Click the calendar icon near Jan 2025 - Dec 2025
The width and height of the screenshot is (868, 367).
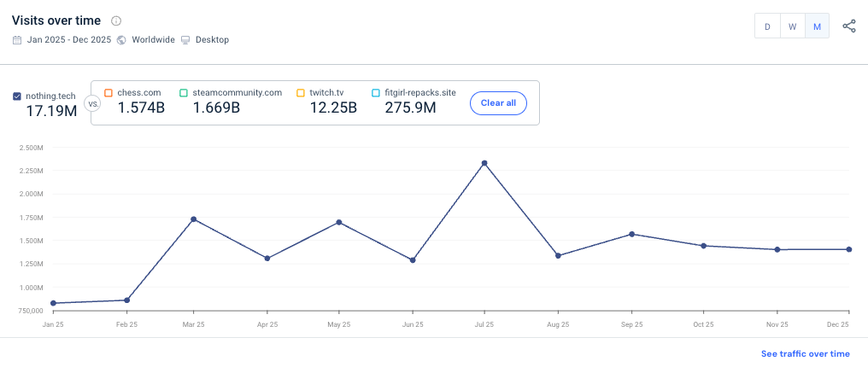pyautogui.click(x=17, y=40)
